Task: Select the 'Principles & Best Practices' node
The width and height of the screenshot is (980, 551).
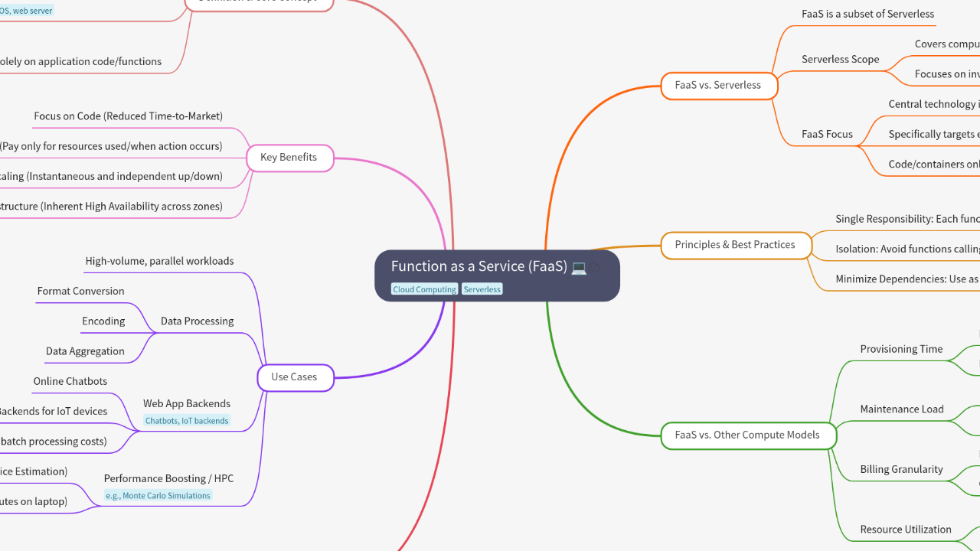Action: pyautogui.click(x=735, y=245)
